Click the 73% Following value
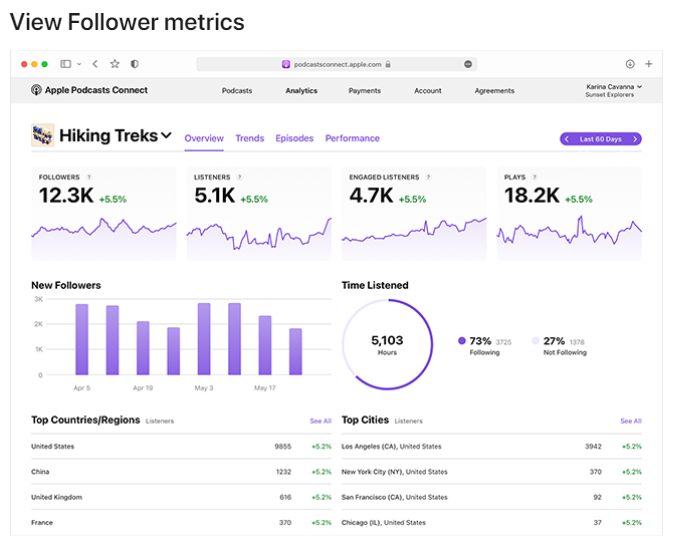 pos(480,341)
